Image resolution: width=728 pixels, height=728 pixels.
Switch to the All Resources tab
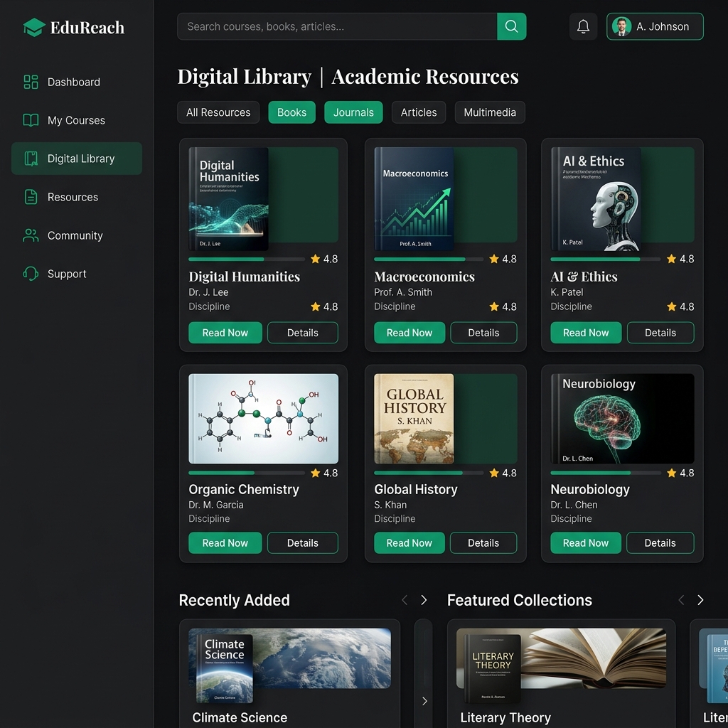218,112
